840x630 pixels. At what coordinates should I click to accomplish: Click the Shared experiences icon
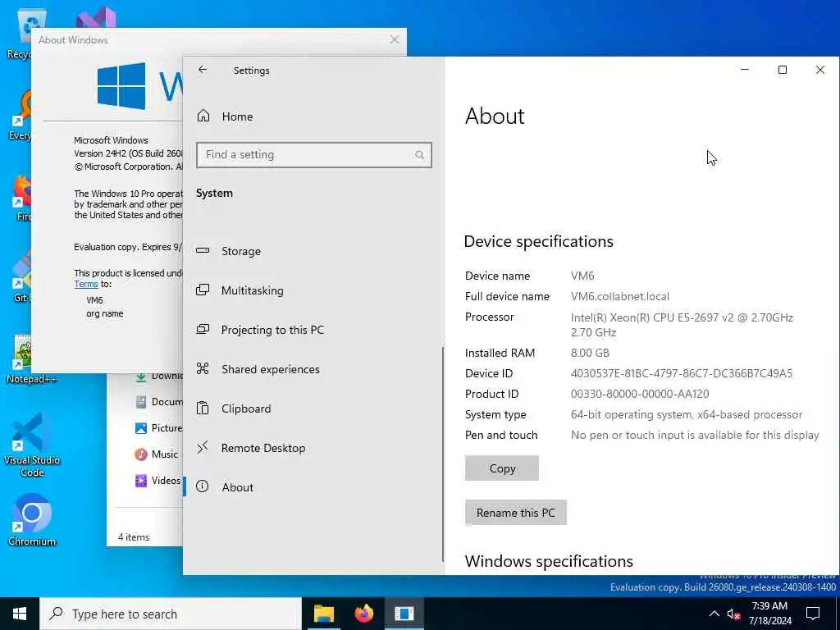point(203,368)
